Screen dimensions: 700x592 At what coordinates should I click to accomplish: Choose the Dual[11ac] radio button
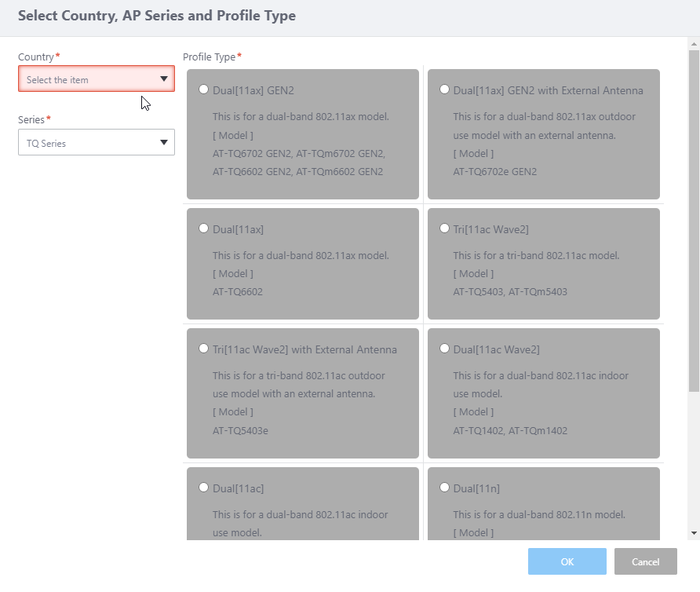(x=204, y=488)
